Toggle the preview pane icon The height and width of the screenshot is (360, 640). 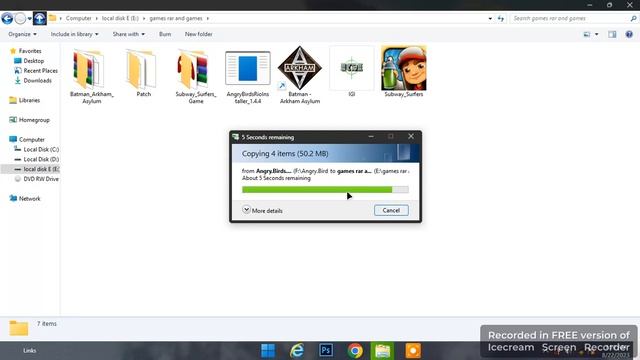click(x=612, y=34)
